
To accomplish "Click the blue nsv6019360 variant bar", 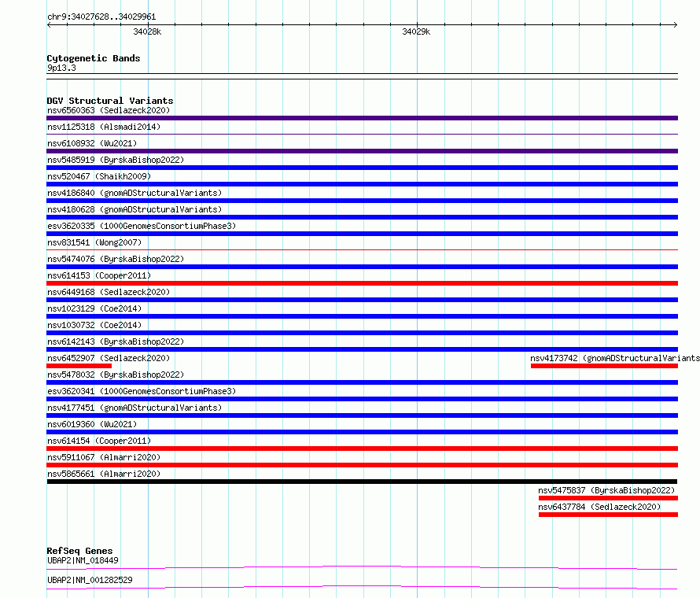I will click(362, 432).
